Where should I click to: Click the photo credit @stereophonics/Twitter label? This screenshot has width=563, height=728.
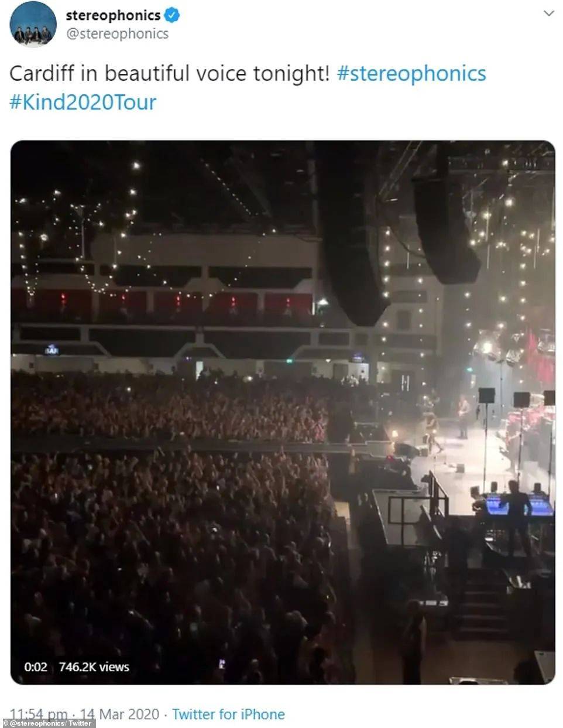pos(48,723)
